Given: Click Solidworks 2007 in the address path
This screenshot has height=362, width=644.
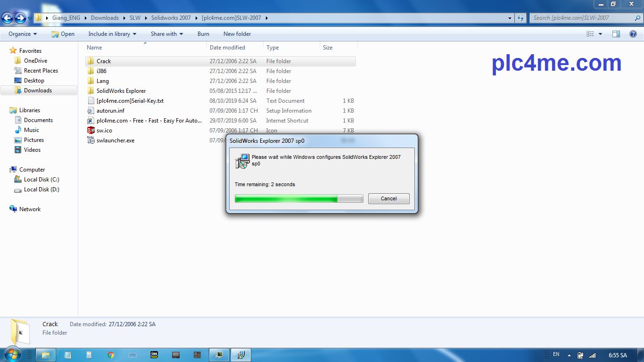Looking at the screenshot, I should pyautogui.click(x=171, y=18).
